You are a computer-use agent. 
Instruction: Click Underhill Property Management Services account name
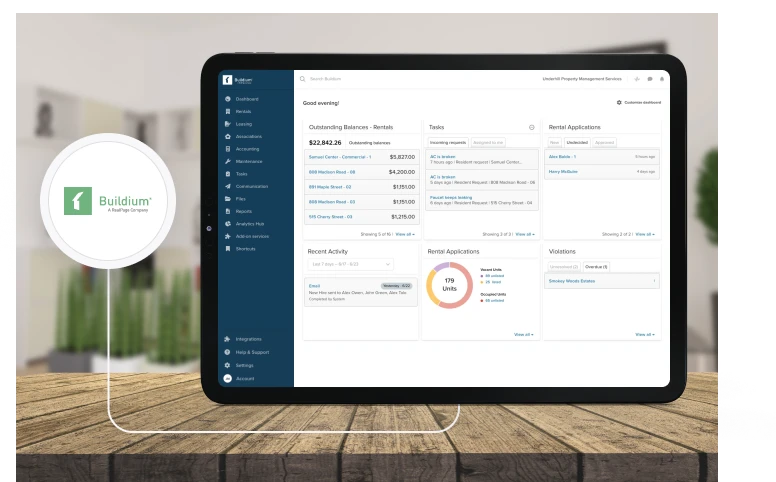[x=582, y=79]
